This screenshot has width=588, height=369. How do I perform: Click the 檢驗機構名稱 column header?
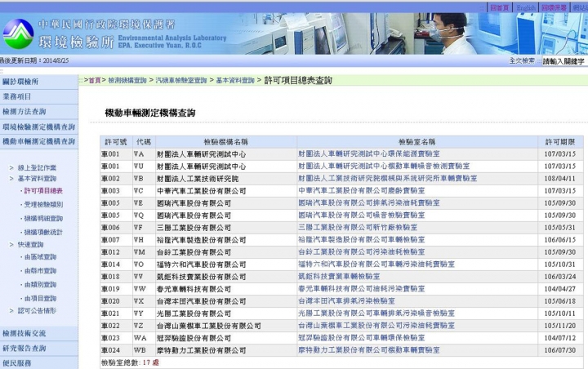(x=226, y=142)
